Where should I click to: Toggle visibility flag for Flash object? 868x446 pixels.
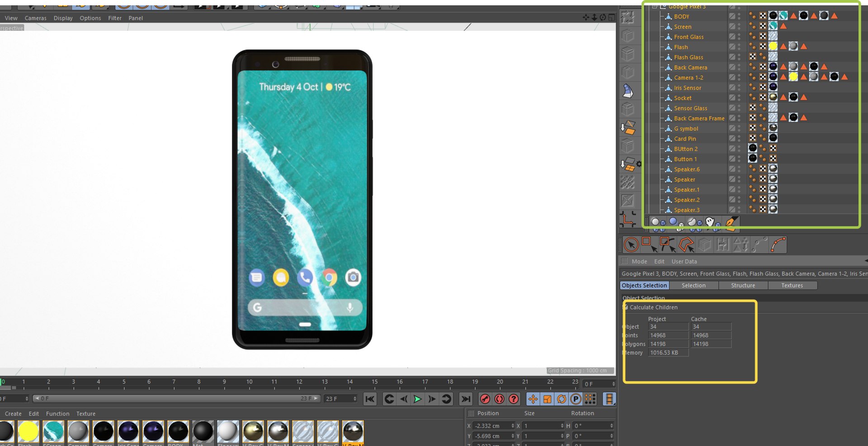739,47
